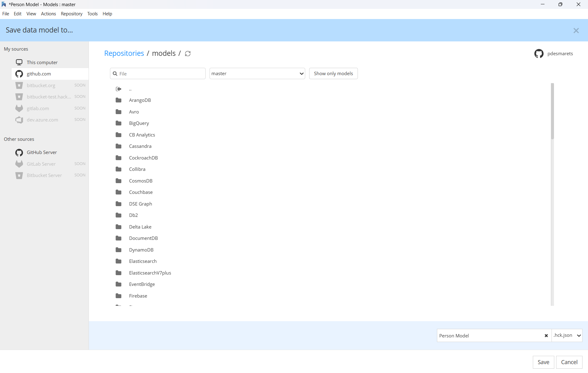Screen dimensions: 588x373
Task: Click the GitHub avatar icon beside pdesmarets
Action: (x=539, y=54)
